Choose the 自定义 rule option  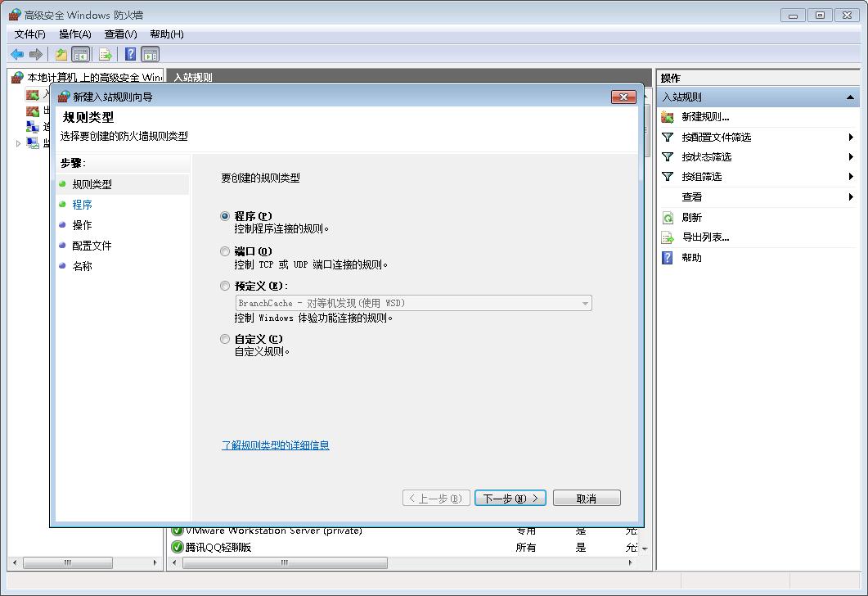click(225, 338)
